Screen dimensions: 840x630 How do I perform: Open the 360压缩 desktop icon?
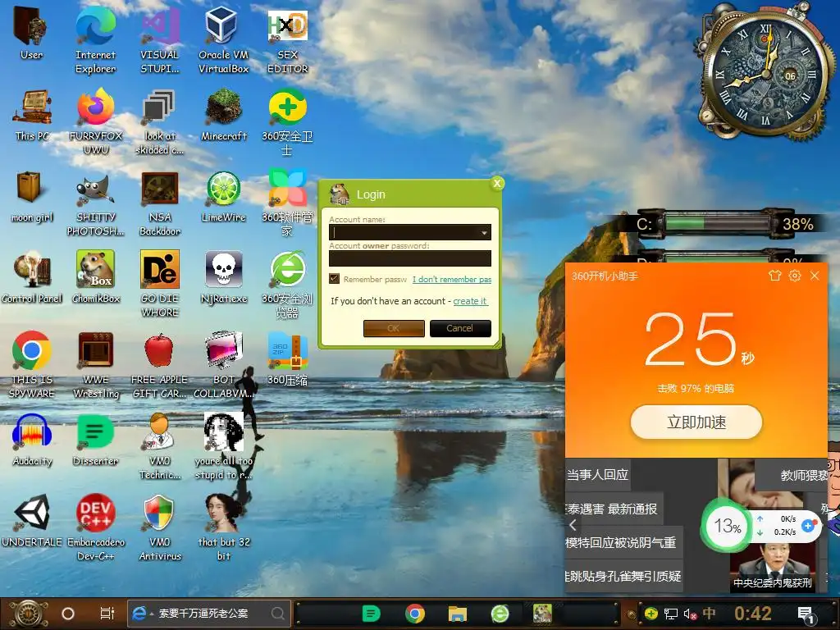tap(288, 359)
